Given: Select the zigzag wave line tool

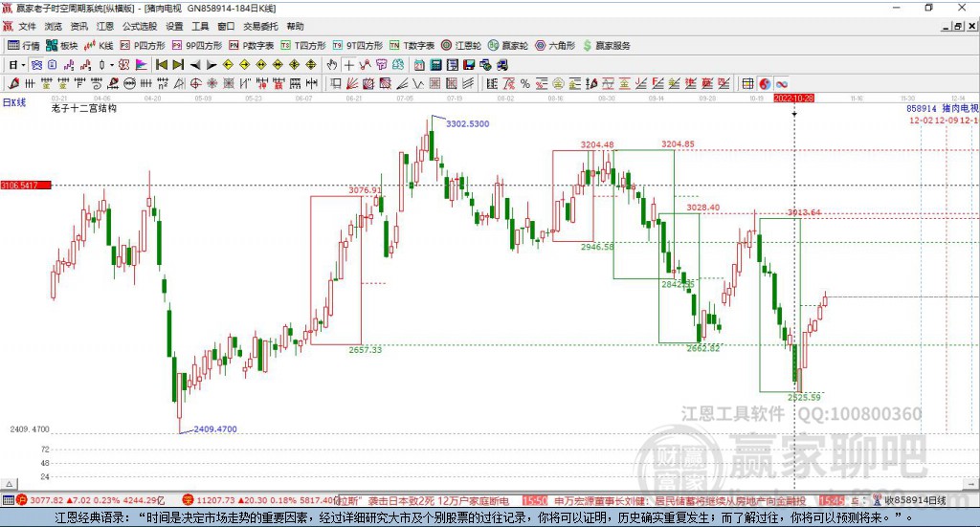Looking at the screenshot, I should [x=418, y=83].
